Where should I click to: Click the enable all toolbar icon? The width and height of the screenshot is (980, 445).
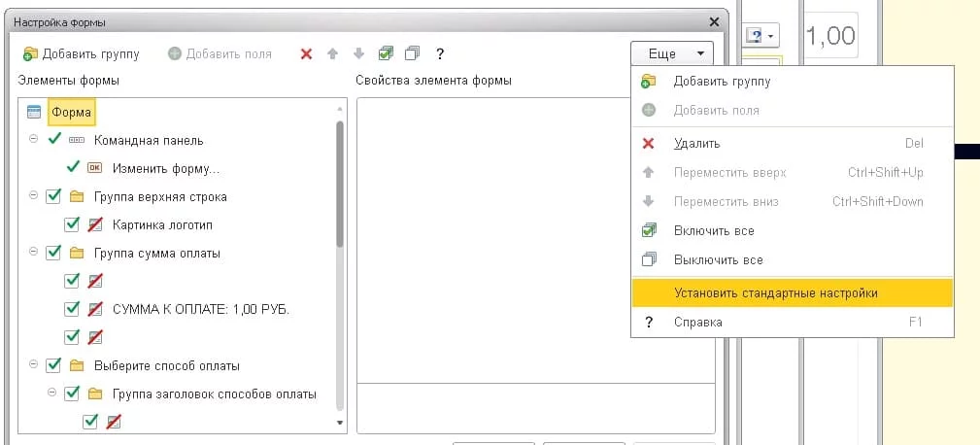click(386, 53)
